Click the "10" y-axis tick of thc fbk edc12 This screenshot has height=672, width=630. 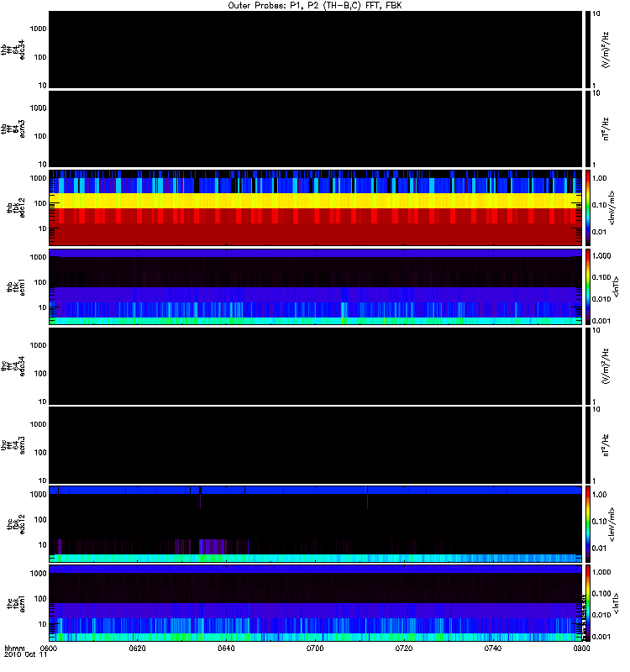[43, 545]
